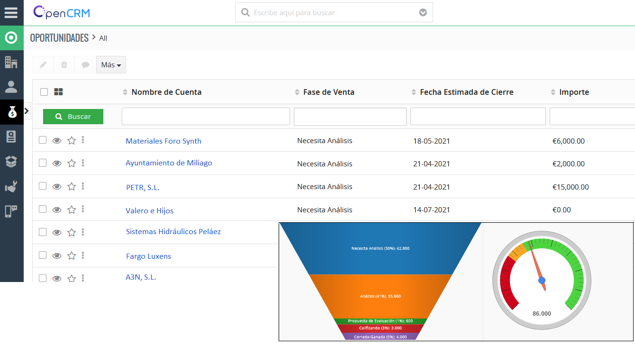Click the comment bubble toolbar icon
Screen dimensions: 635x364
coord(85,64)
